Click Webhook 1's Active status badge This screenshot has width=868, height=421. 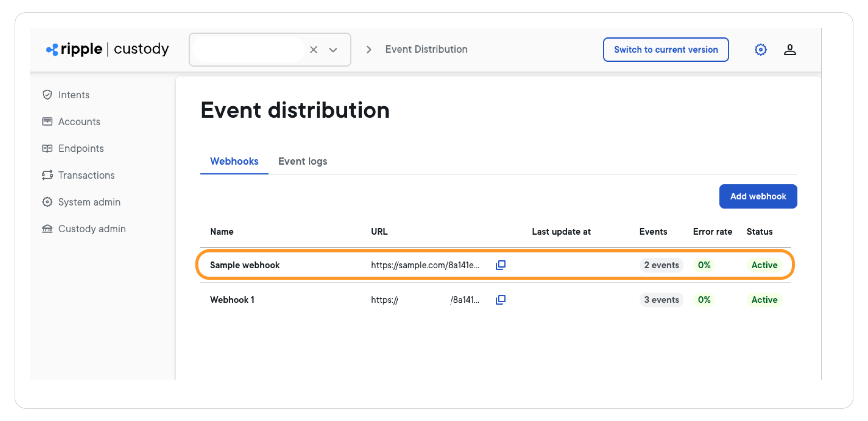[764, 300]
